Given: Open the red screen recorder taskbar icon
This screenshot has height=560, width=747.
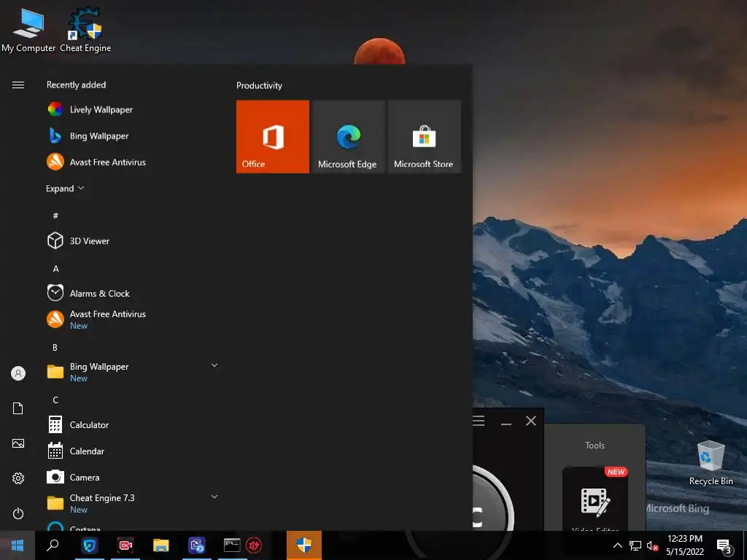Looking at the screenshot, I should point(125,545).
